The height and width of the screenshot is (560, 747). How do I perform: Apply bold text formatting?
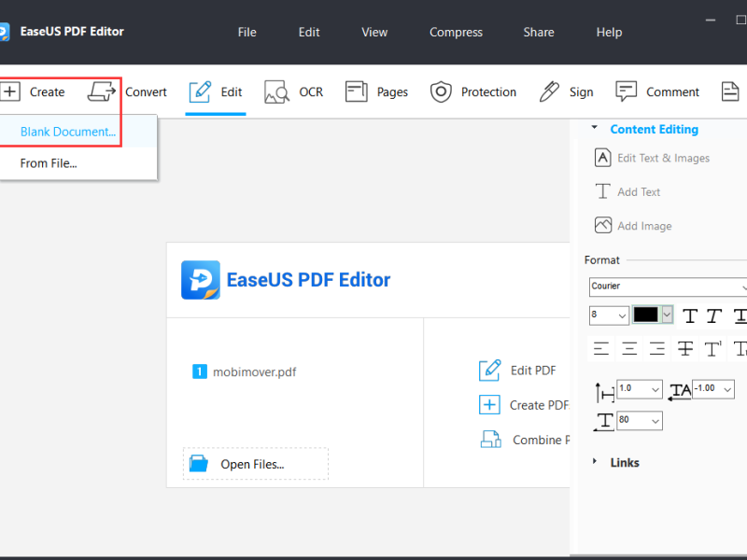(689, 315)
